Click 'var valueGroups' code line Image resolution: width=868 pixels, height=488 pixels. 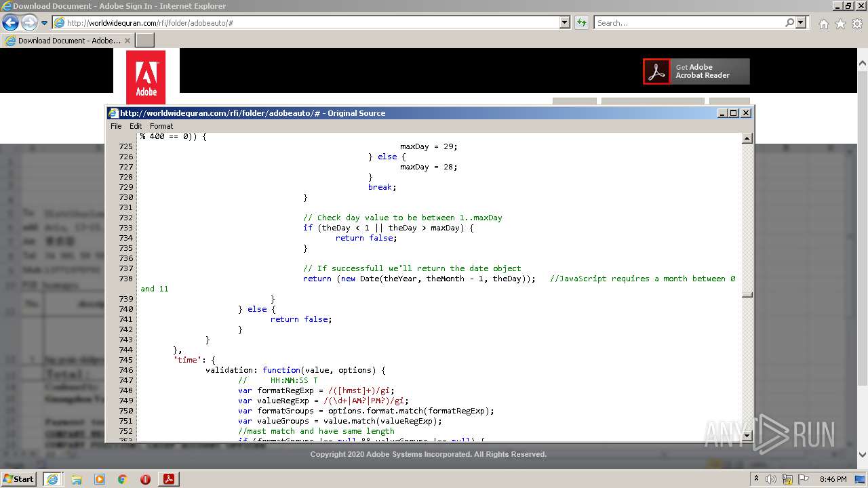point(340,421)
